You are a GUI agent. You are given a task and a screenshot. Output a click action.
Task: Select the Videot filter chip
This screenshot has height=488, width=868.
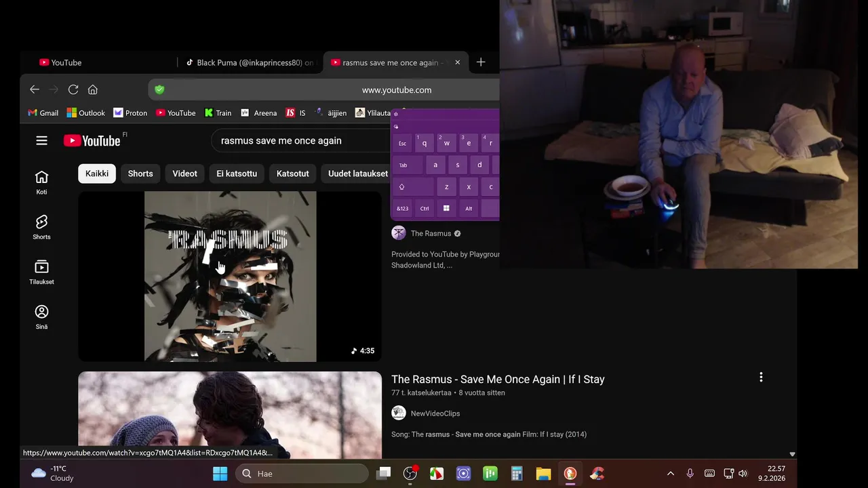184,174
